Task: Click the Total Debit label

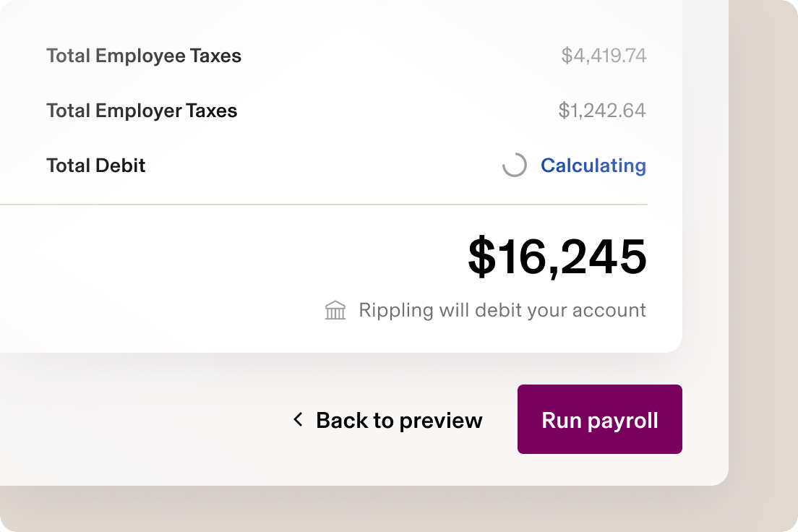Action: click(95, 166)
